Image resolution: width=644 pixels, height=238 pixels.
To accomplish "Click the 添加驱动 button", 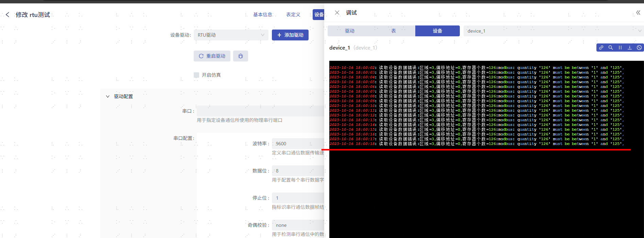I will [290, 35].
